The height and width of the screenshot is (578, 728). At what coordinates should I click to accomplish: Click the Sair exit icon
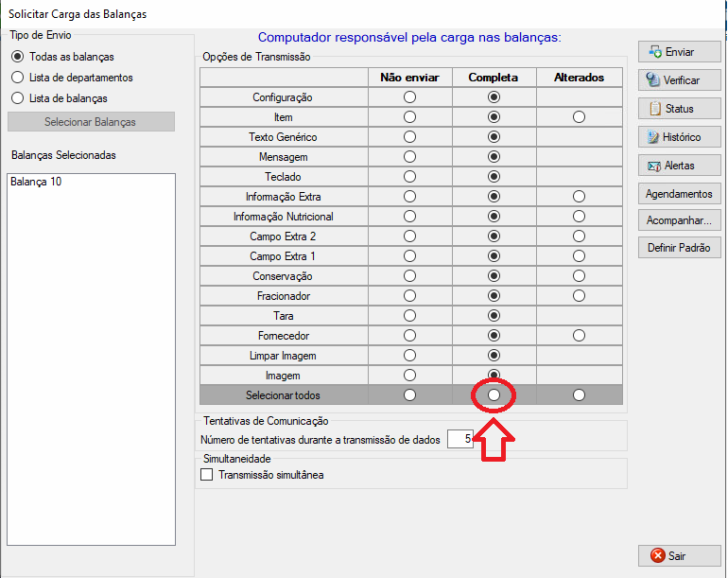coord(657,555)
